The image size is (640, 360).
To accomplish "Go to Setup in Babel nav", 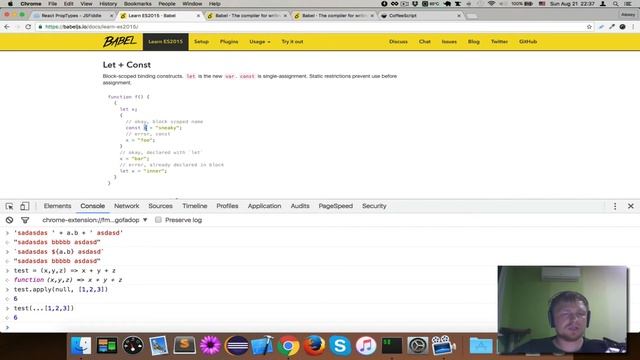I will 201,42.
